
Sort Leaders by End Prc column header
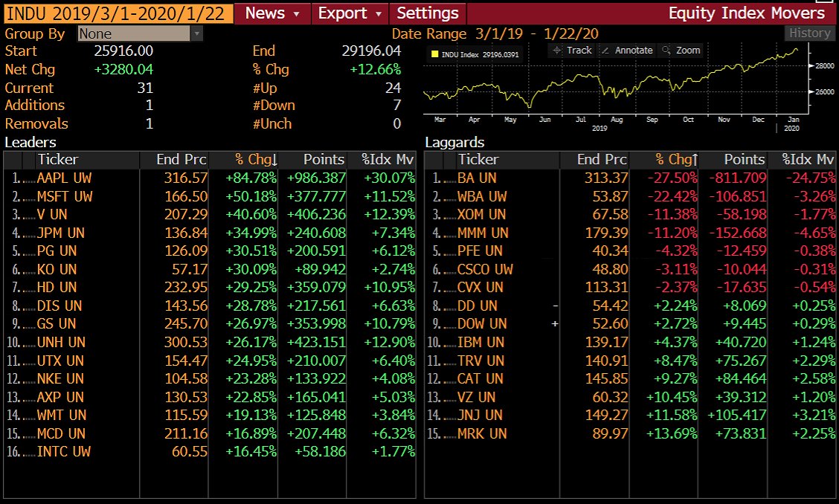coord(174,159)
